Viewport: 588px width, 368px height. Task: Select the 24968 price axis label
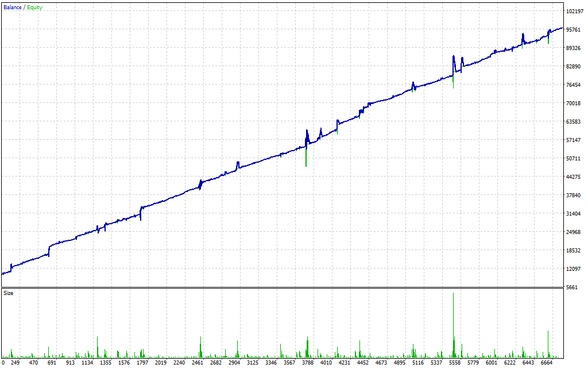click(x=574, y=232)
